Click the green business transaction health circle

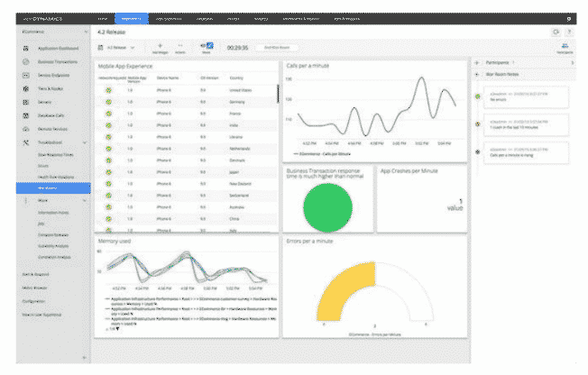(327, 207)
